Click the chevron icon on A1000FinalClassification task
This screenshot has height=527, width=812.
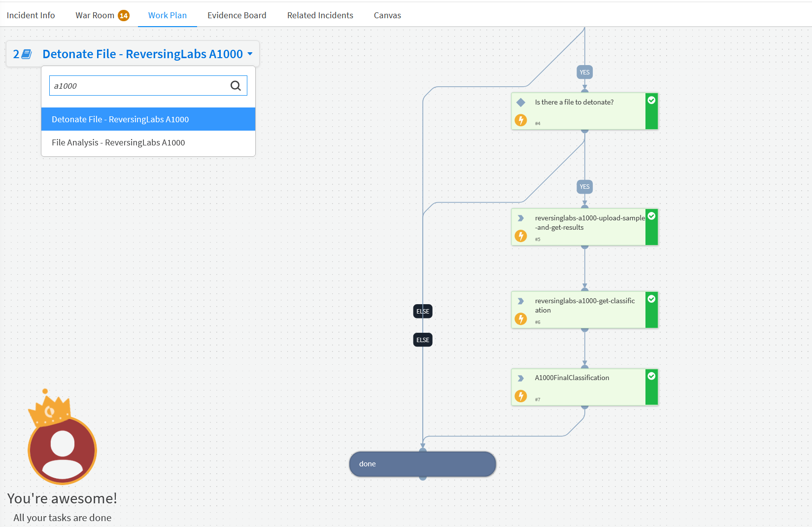click(x=521, y=378)
